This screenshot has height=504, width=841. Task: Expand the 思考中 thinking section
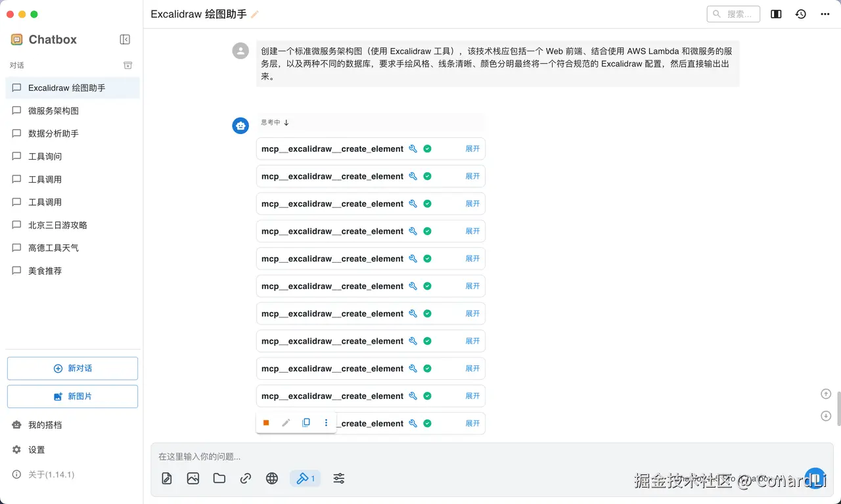(x=275, y=122)
